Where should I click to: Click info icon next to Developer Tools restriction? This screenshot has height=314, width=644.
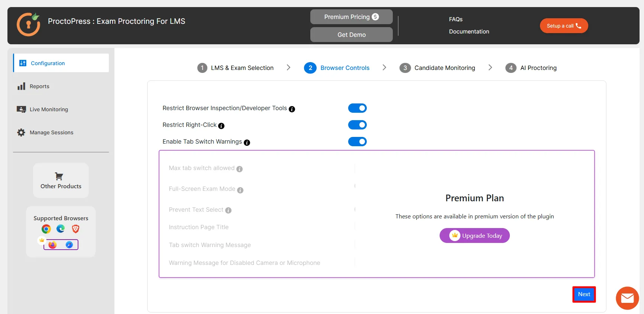pos(292,109)
